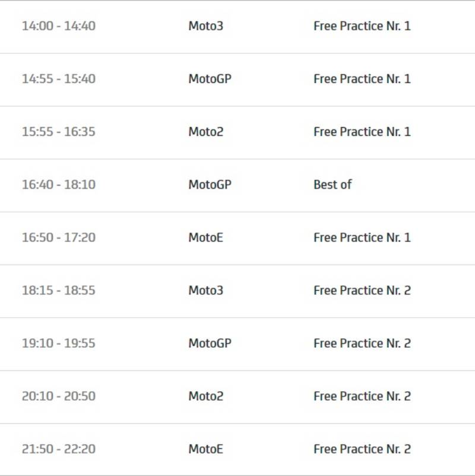Image resolution: width=475 pixels, height=476 pixels.
Task: Click the 21:50 - 22:20 time slot
Action: tap(58, 449)
